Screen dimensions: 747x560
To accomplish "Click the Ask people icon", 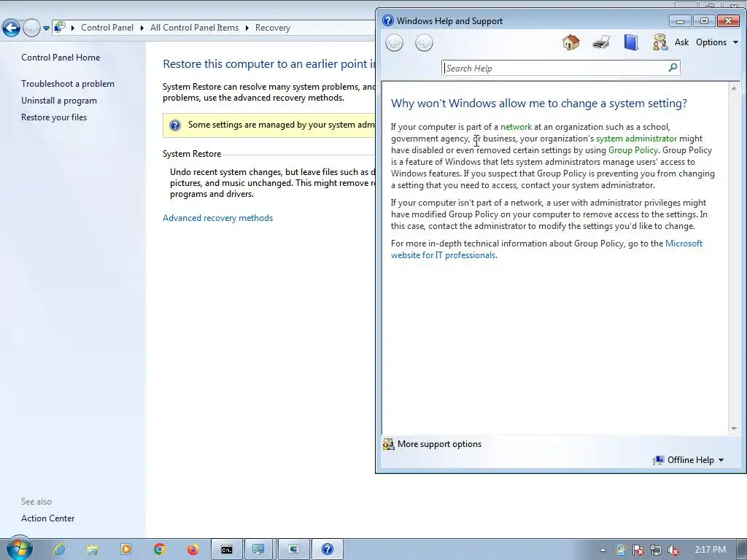I will coord(659,42).
